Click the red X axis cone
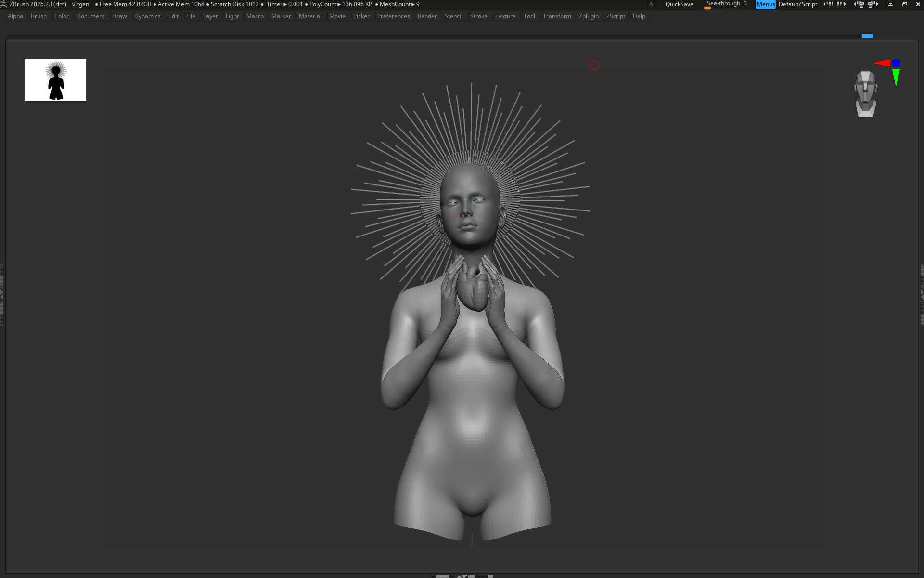Image resolution: width=924 pixels, height=578 pixels. 882,63
